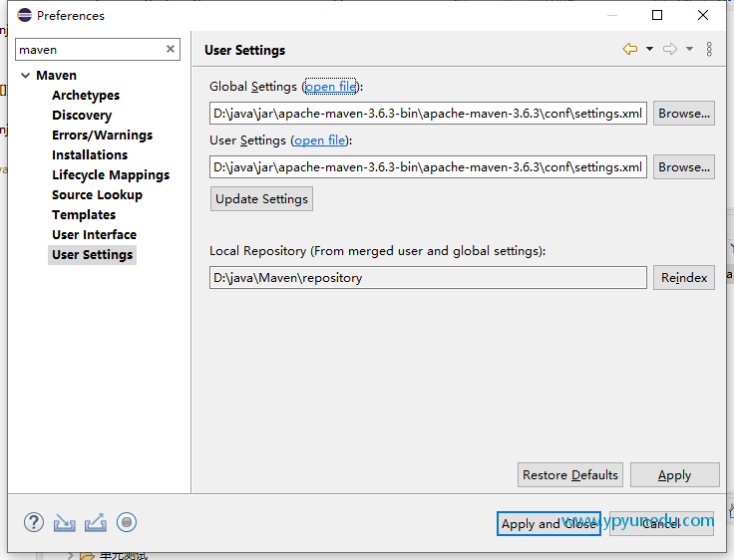Open forward history dropdown arrow
This screenshot has height=560, width=734.
pos(689,49)
